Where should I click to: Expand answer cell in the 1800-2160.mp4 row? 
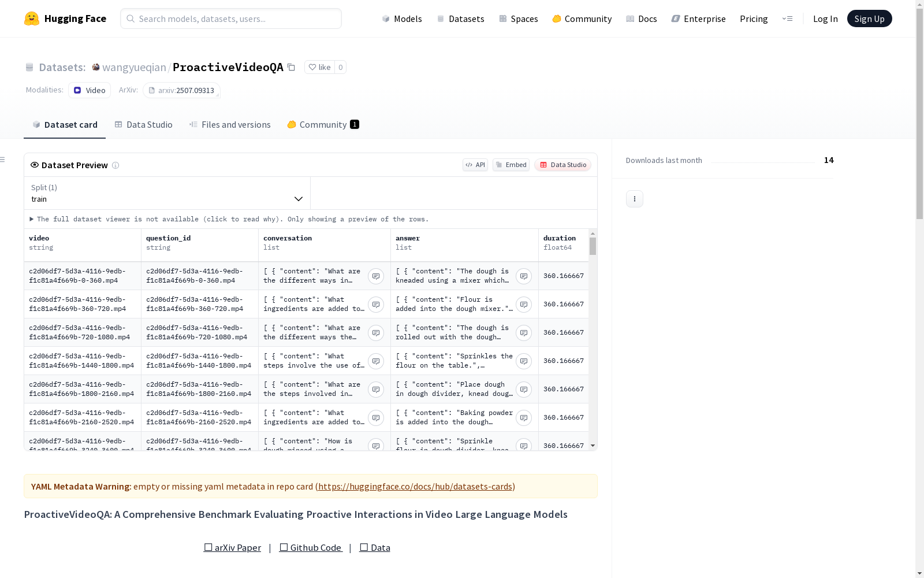point(524,390)
